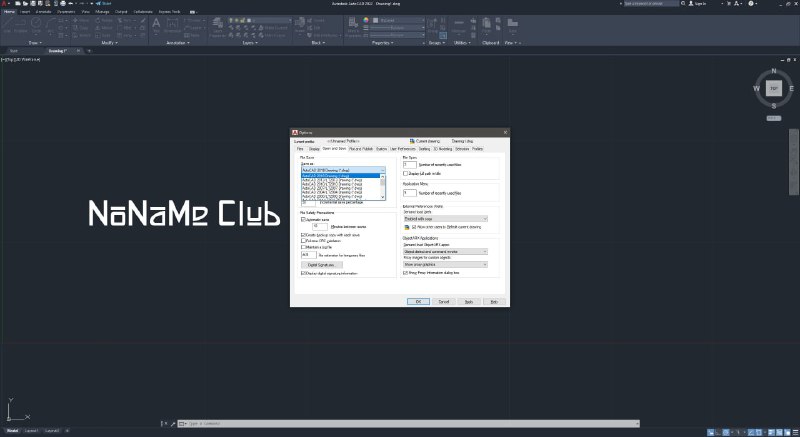The height and width of the screenshot is (437, 800).
Task: Select the Line tool in Draw panel
Action: pos(7,25)
